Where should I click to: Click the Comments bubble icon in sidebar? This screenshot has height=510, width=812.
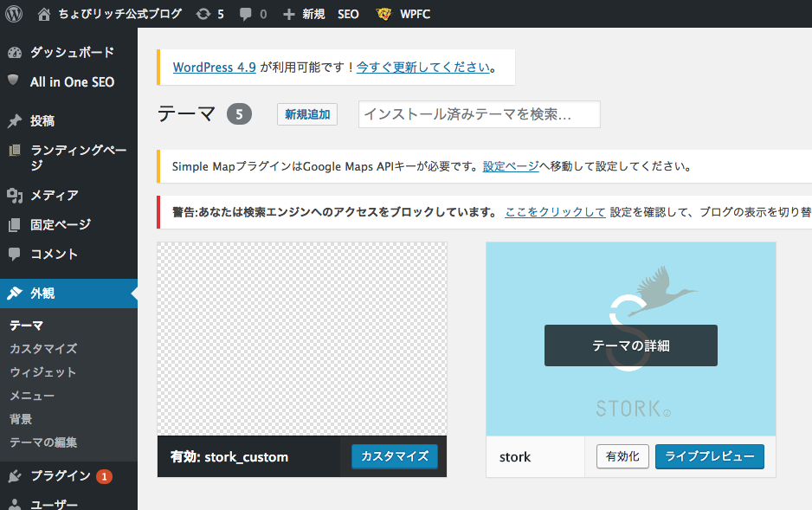(15, 254)
